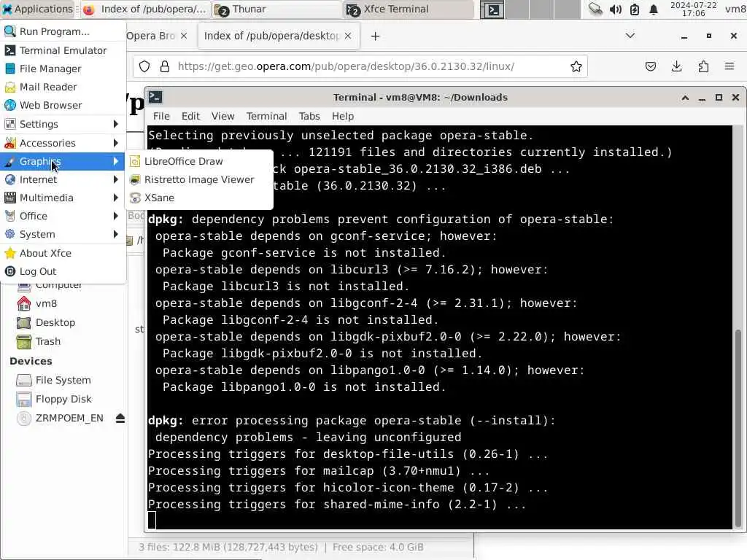Open the notifications bell icon
Screen dimensions: 747x560
tap(654, 9)
